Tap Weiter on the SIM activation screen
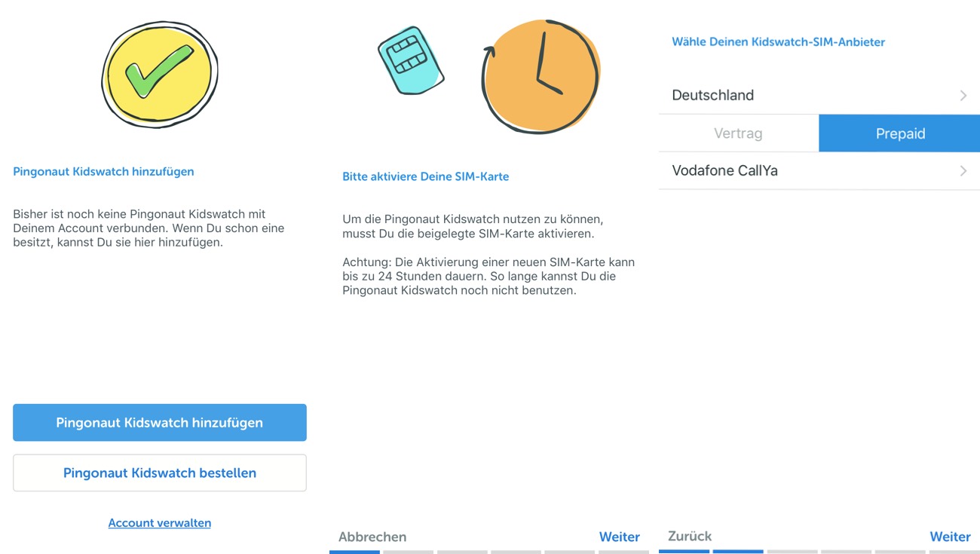This screenshot has width=980, height=554. click(x=620, y=537)
